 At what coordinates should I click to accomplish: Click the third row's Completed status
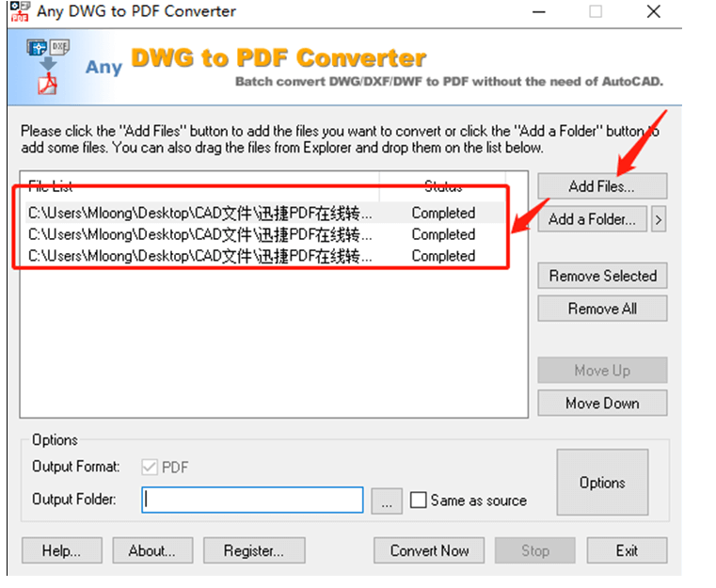coord(443,256)
